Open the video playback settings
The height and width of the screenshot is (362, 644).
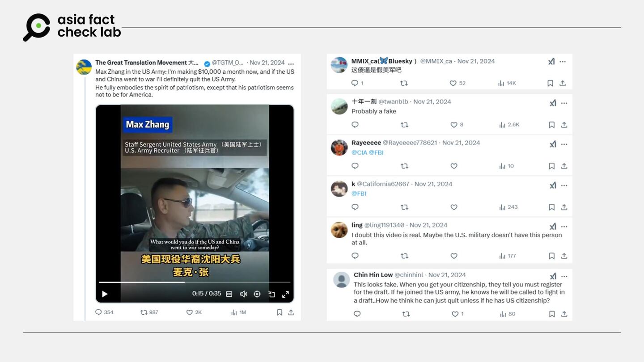click(x=257, y=294)
